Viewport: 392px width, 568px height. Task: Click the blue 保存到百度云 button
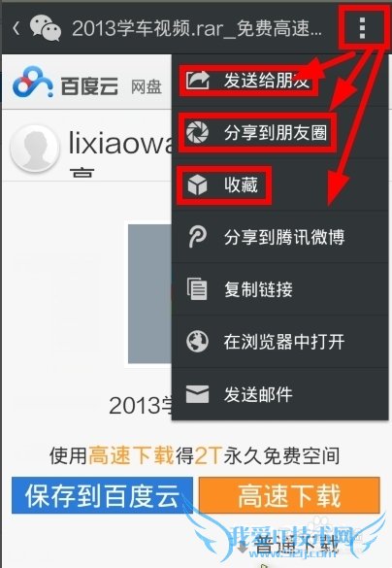102,495
